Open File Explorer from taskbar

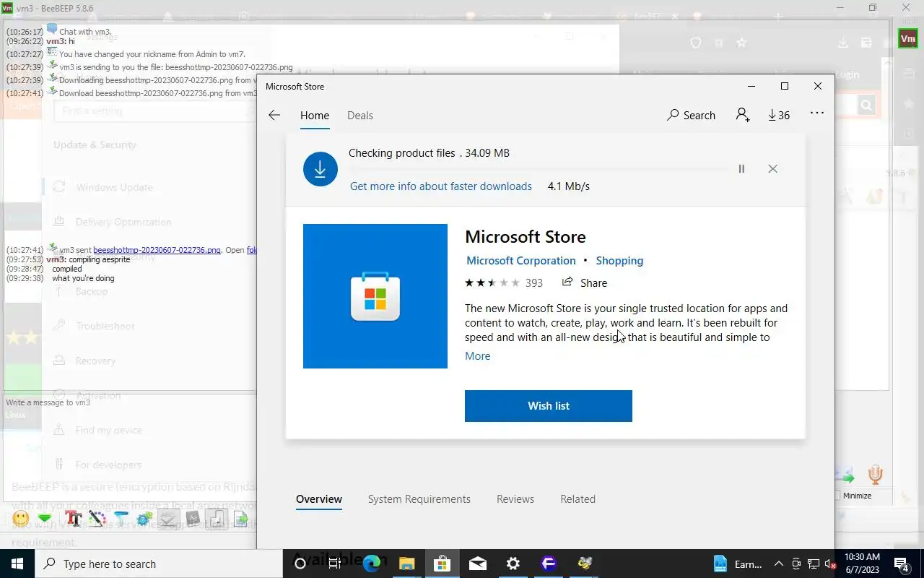pyautogui.click(x=406, y=564)
